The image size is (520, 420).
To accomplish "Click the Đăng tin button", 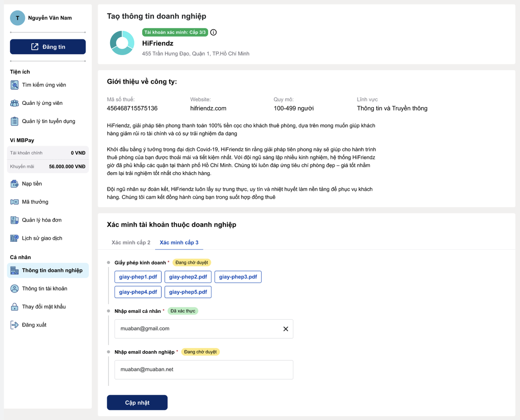I will coord(48,47).
